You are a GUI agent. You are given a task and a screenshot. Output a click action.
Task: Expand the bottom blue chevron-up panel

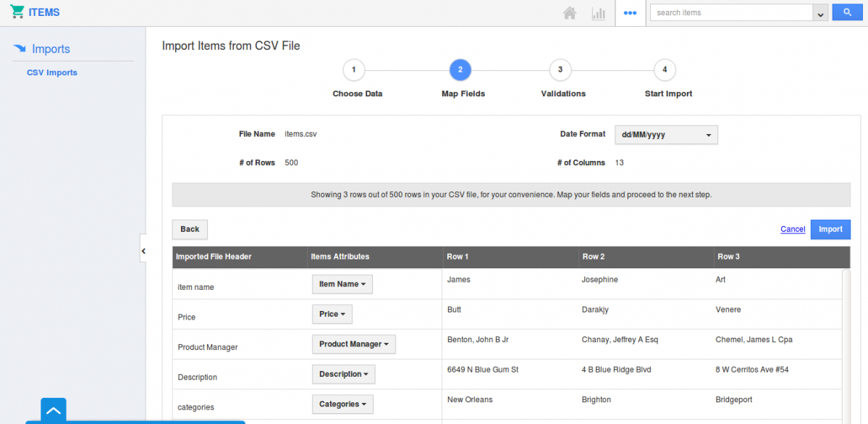click(54, 410)
